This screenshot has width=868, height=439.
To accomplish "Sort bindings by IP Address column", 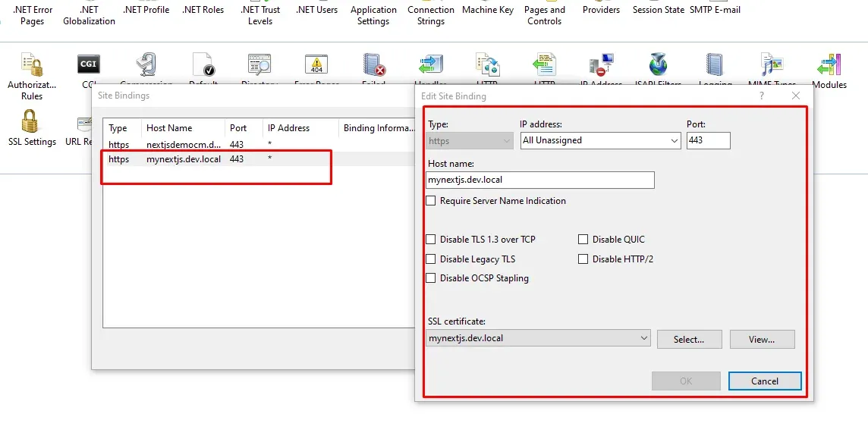I will 300,127.
